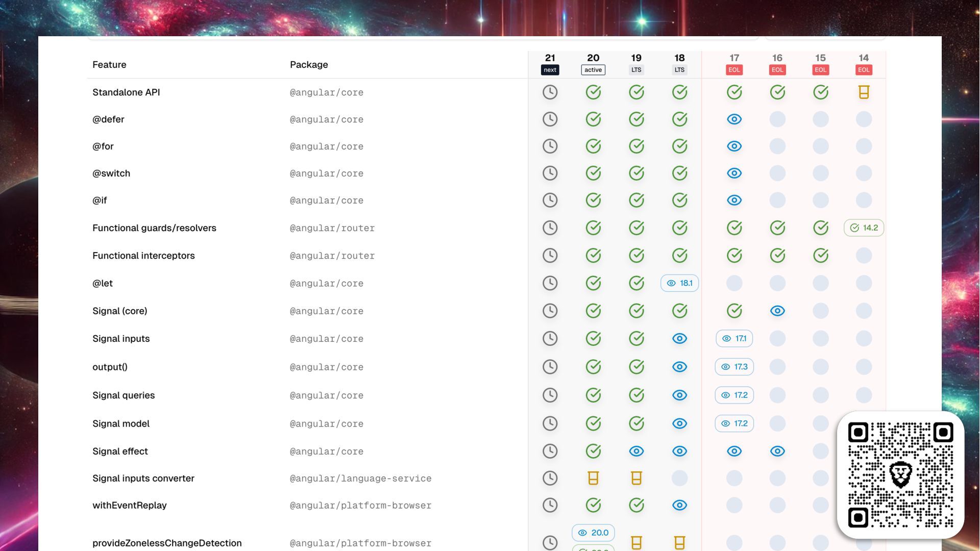Click the eye icon for Signal (core) v16
The image size is (980, 551).
[x=777, y=311]
